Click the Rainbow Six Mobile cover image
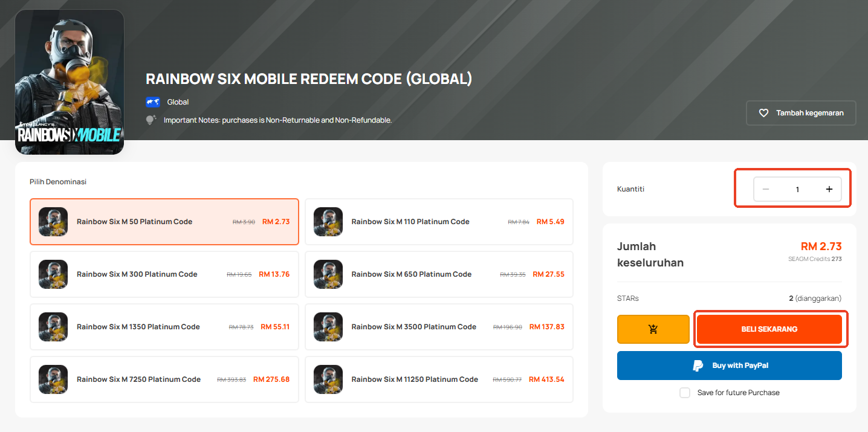This screenshot has width=868, height=432. click(x=70, y=82)
